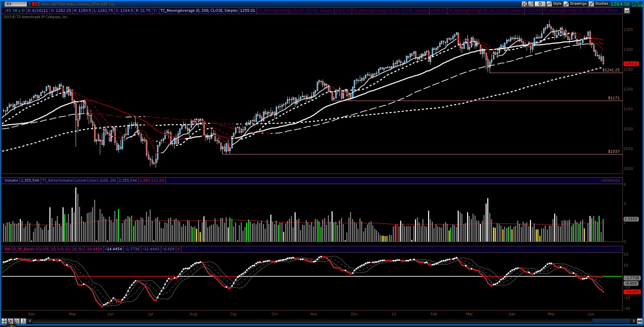Screen dimensions: 644x327
Task: Click the 2.3555 volume axis marker
Action: pos(631,219)
